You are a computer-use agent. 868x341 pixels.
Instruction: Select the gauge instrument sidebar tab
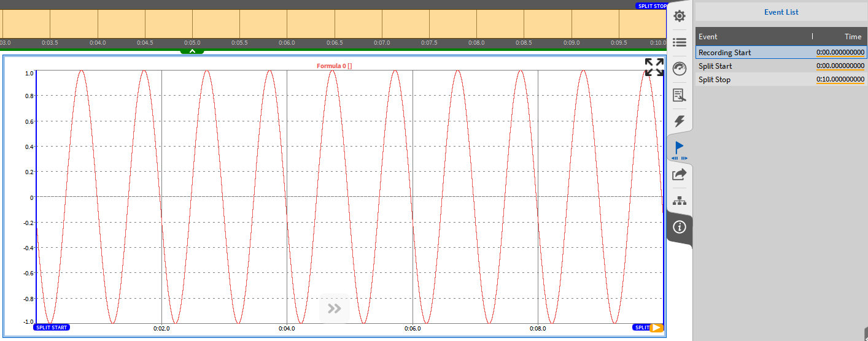coord(680,69)
